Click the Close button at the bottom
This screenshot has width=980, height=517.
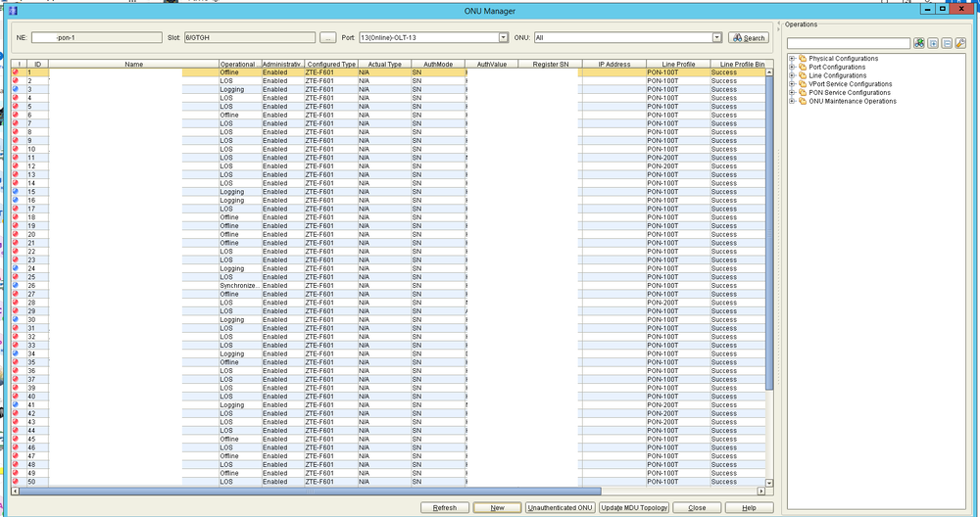coord(697,507)
